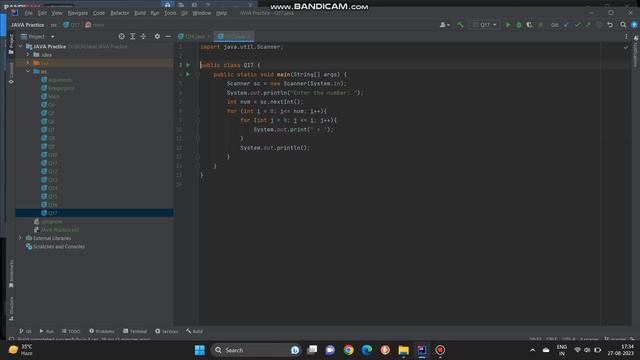Open Build tool window at bottom
Screen dimensions: 640x360
pos(194,331)
